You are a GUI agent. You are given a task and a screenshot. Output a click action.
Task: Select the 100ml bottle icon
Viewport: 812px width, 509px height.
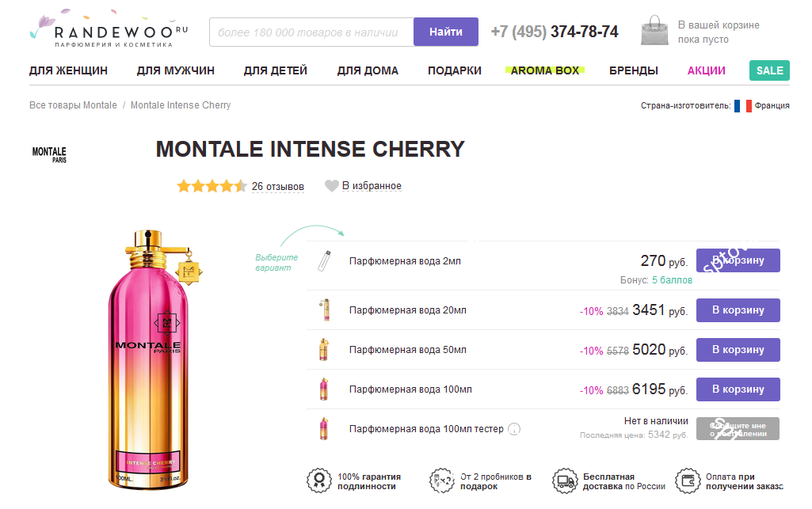(x=324, y=389)
